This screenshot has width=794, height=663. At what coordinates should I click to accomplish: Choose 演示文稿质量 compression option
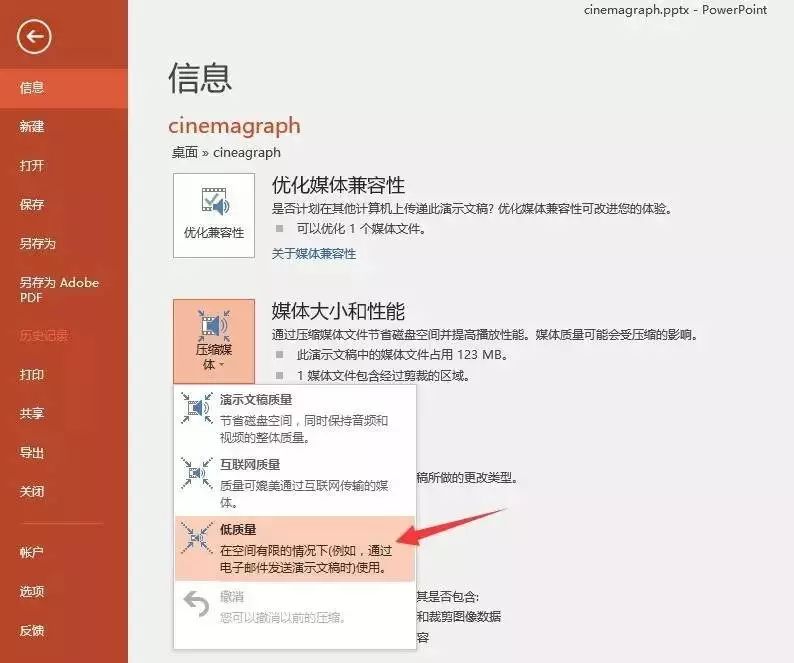[x=295, y=418]
